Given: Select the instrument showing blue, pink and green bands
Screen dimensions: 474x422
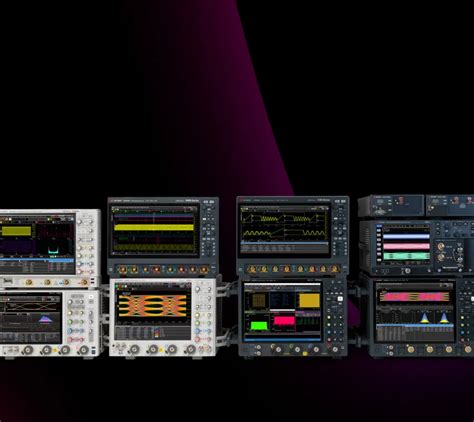Looking at the screenshot, I should point(417,247).
